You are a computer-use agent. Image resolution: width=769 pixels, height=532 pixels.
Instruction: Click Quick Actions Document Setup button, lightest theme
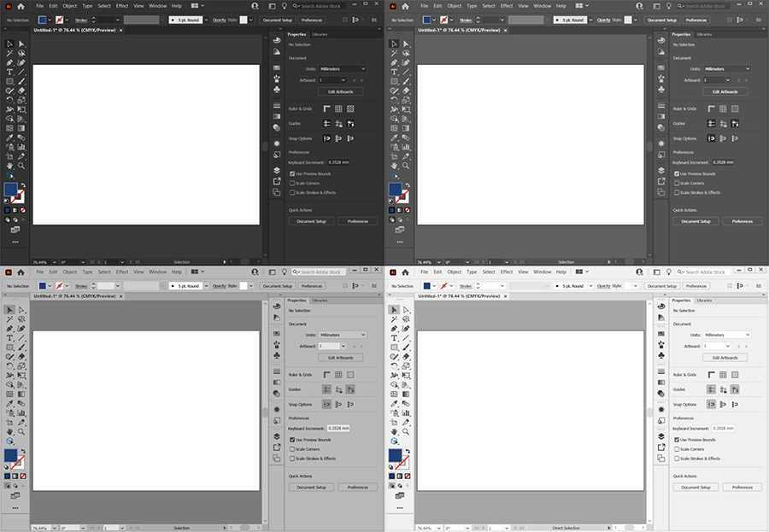695,487
